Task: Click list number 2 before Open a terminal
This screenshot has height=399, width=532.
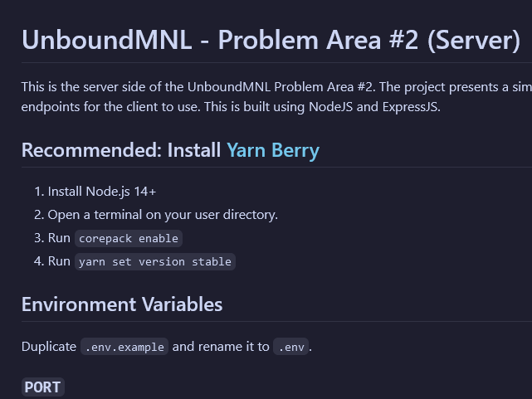Action: (38, 215)
